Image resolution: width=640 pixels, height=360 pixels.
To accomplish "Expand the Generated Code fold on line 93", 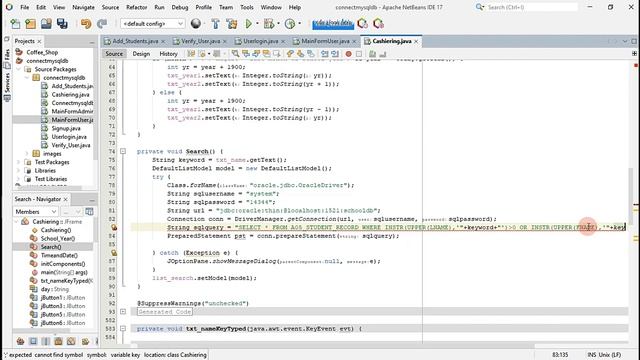I will coord(123,312).
